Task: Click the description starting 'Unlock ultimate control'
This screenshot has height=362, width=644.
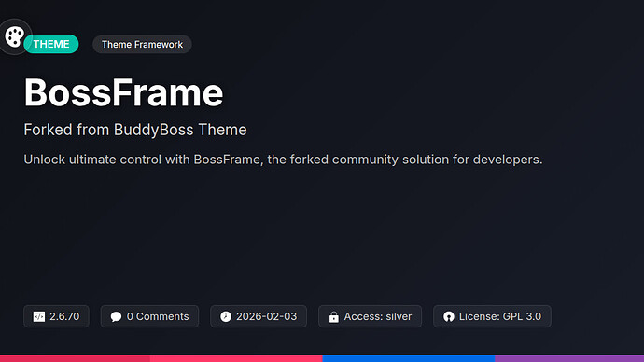Action: [283, 160]
